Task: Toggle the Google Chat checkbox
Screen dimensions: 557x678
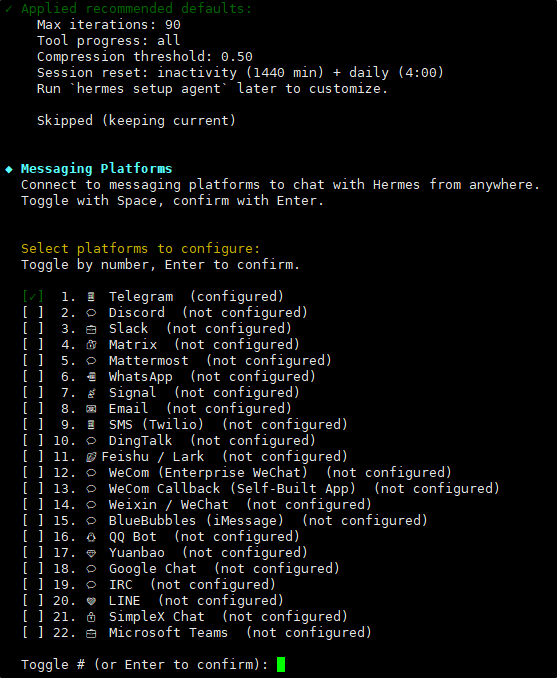Action: coord(33,569)
